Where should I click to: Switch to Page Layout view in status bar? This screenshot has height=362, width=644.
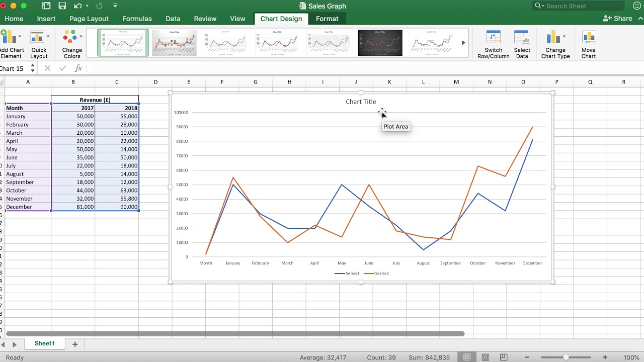(x=485, y=357)
